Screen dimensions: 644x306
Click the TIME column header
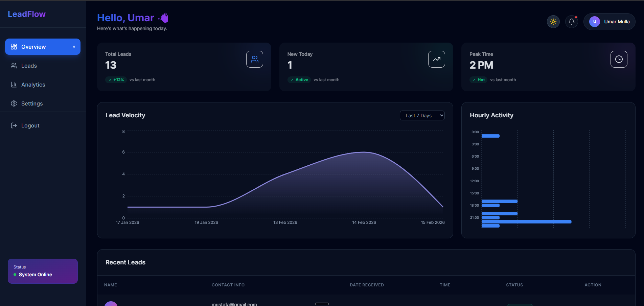[445, 285]
